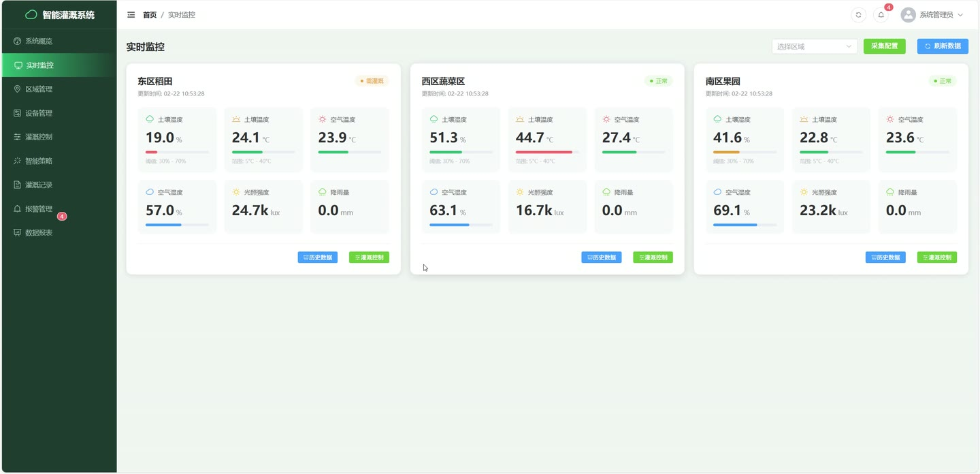
Task: Click the 空气温度 icon in 西区蔬菜区 card
Action: (606, 119)
